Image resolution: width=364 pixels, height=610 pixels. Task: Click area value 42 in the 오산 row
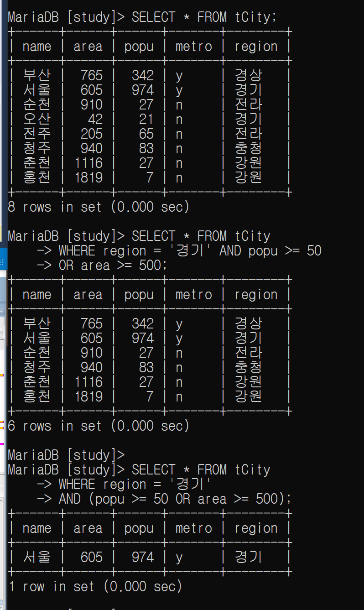95,120
